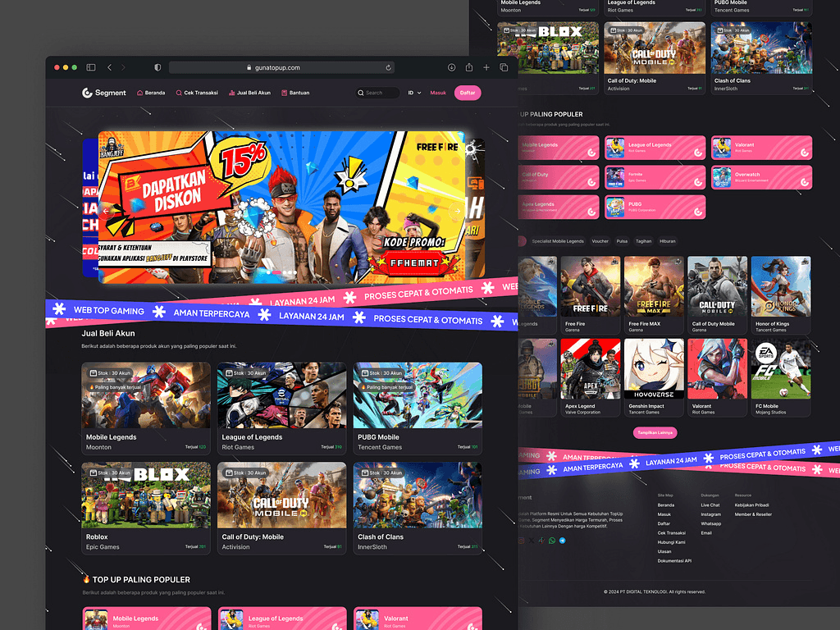Open the Cek Transaksi nav item
Image resolution: width=840 pixels, height=630 pixels.
pyautogui.click(x=197, y=93)
